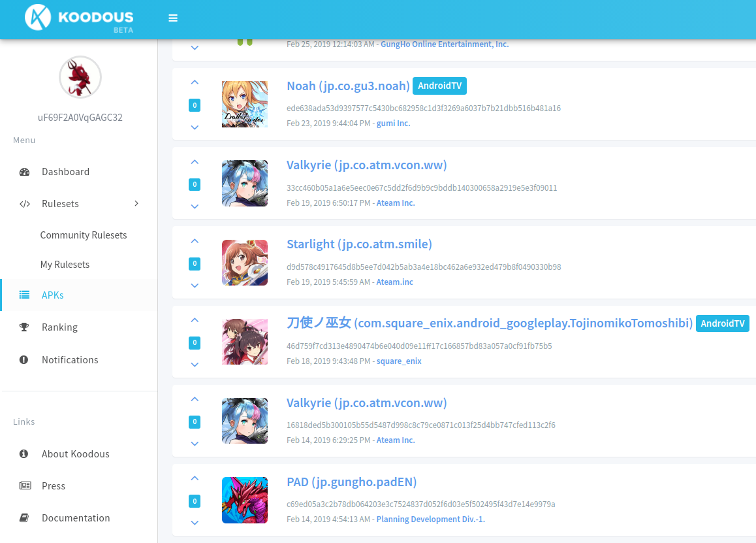The width and height of the screenshot is (756, 543).
Task: Click Valkyrie icon for Feb 19 entry
Action: coord(244,184)
